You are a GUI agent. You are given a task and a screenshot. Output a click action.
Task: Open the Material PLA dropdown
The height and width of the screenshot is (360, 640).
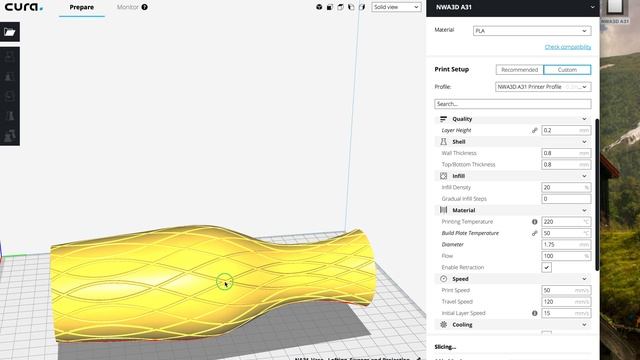[x=532, y=31]
